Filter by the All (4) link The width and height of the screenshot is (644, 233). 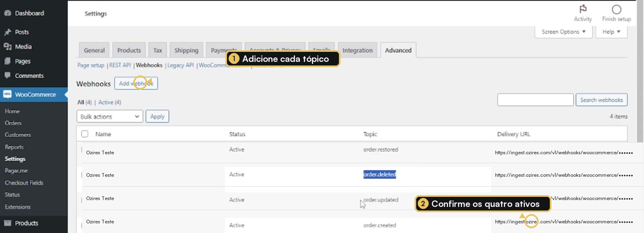coord(85,102)
